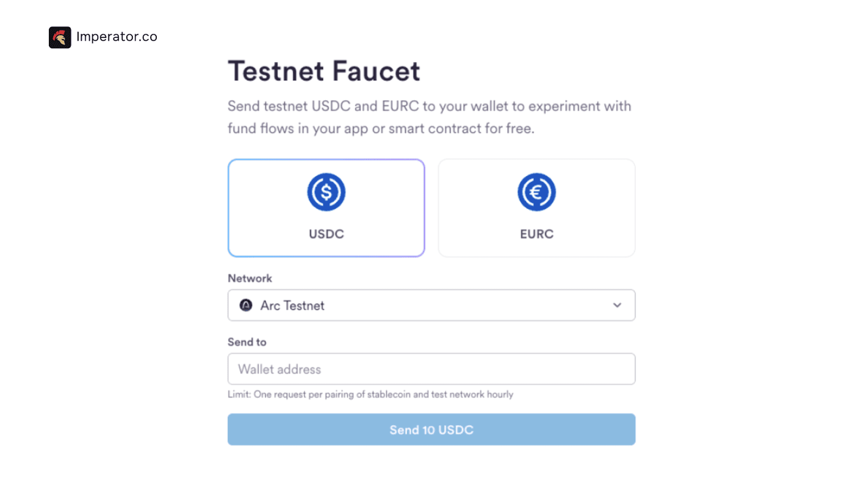
Task: Click the Testnet Faucet heading
Action: click(324, 72)
